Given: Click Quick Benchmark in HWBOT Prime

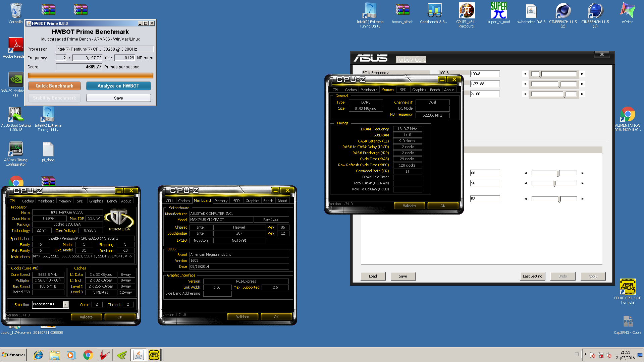Looking at the screenshot, I should pos(54,86).
